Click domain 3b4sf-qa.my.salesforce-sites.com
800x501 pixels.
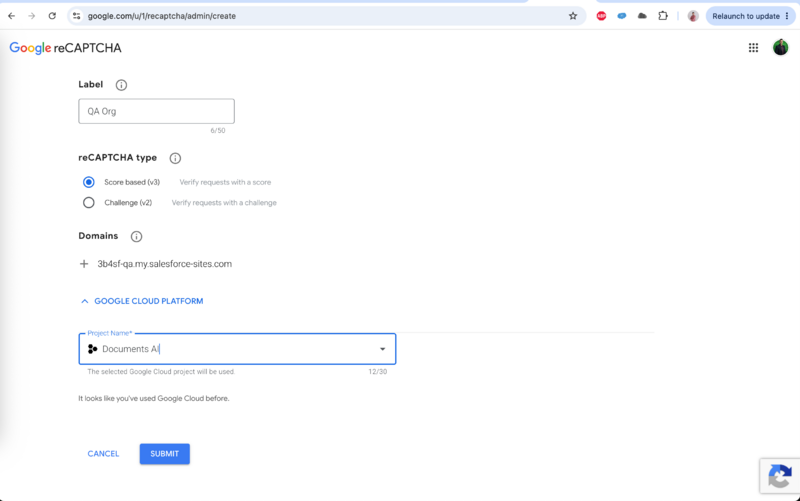[164, 264]
